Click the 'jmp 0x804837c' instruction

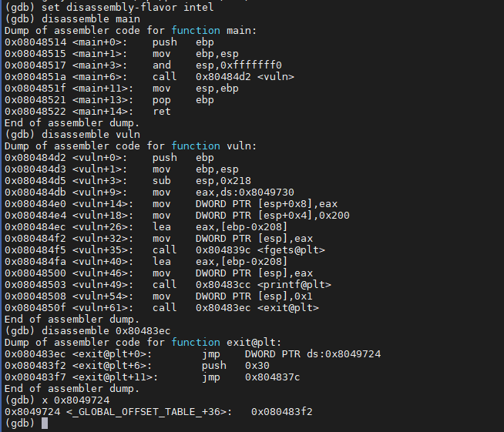[x=251, y=377]
